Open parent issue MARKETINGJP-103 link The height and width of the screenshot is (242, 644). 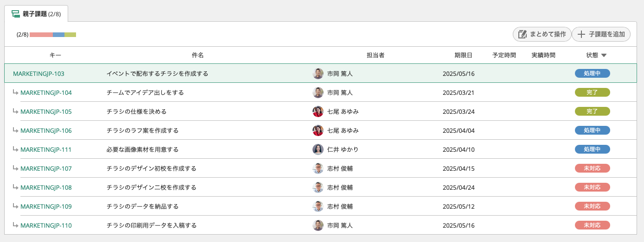[38, 74]
